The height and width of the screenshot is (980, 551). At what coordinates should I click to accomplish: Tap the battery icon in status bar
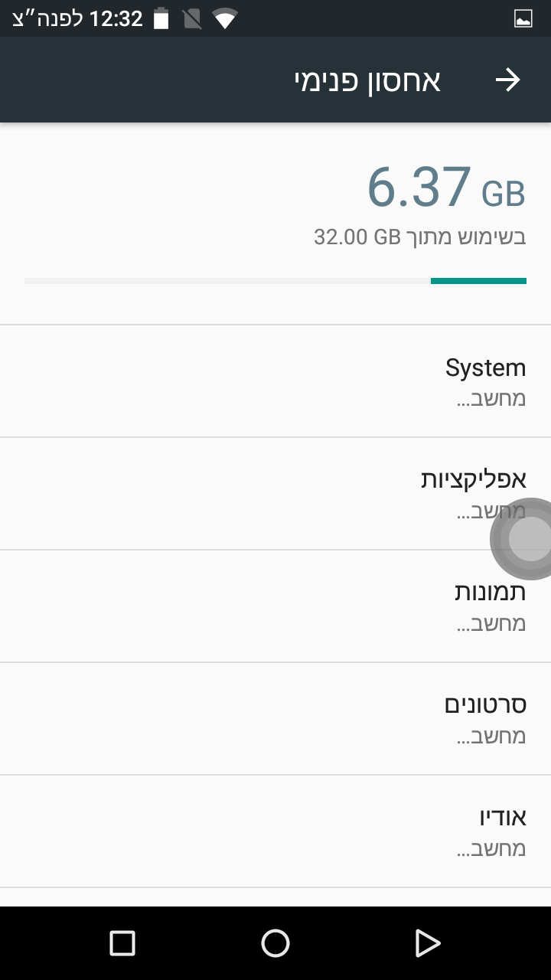click(161, 19)
